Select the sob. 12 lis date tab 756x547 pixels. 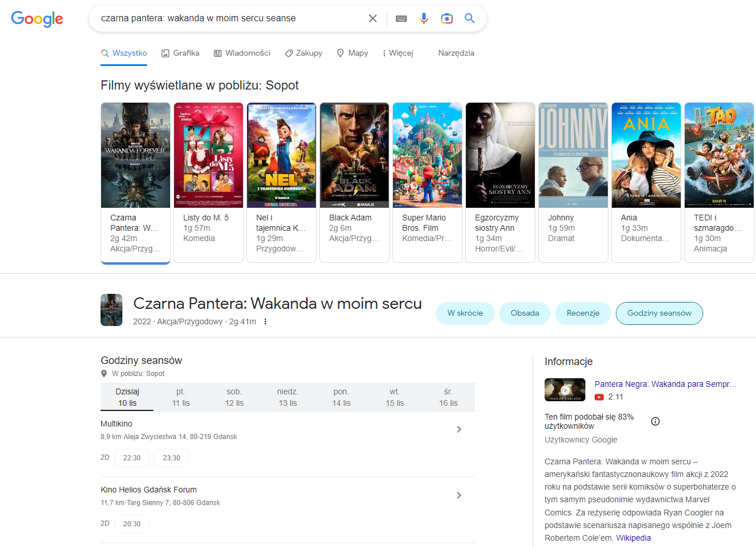pyautogui.click(x=234, y=397)
